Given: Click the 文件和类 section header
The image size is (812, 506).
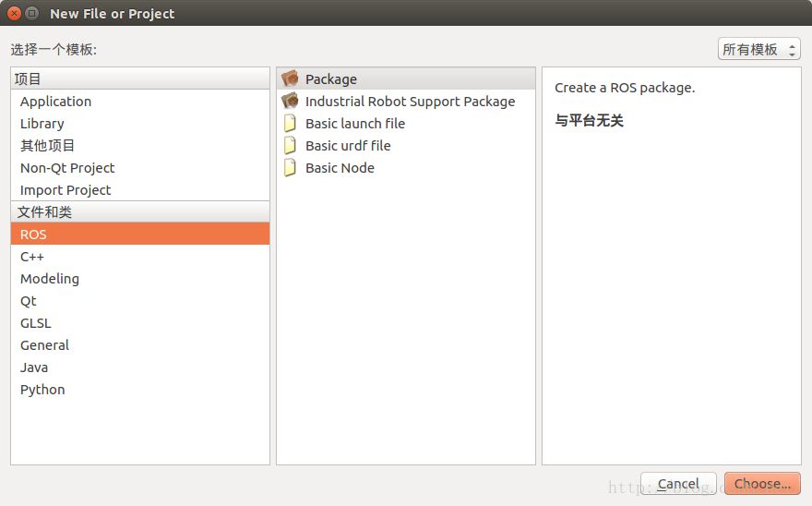Looking at the screenshot, I should (x=140, y=212).
